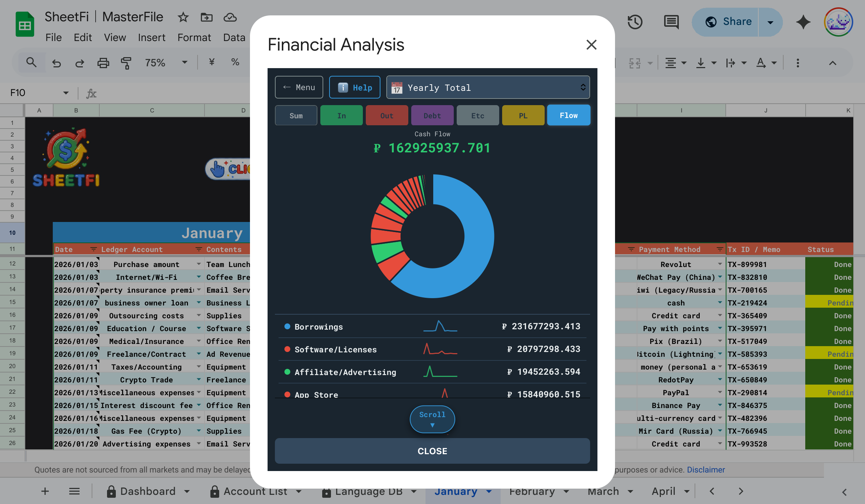
Task: Open version history clock icon
Action: point(635,22)
